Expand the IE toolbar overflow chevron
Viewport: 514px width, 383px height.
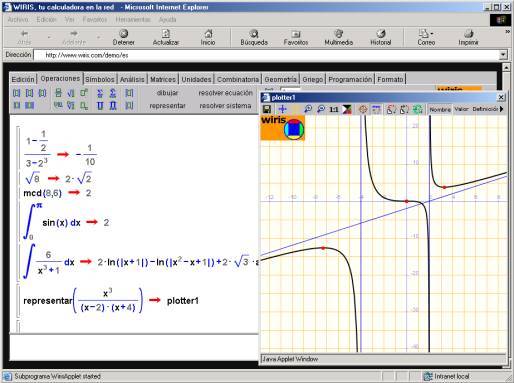[x=507, y=32]
